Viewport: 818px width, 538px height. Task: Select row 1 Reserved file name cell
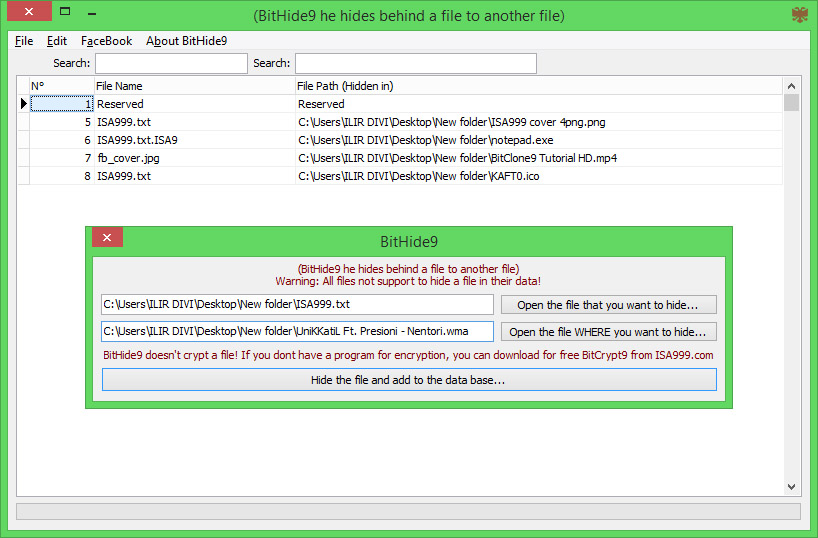pyautogui.click(x=195, y=104)
